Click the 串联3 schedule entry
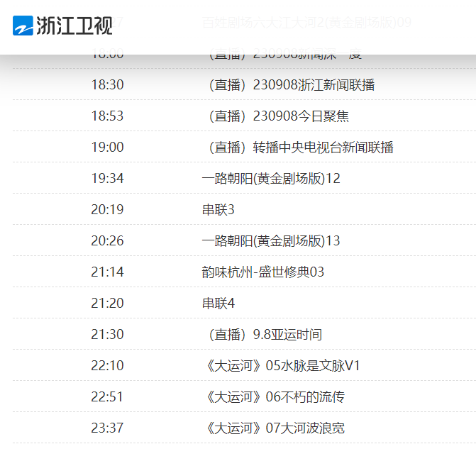Viewport: 476px width, 461px height. 218,210
